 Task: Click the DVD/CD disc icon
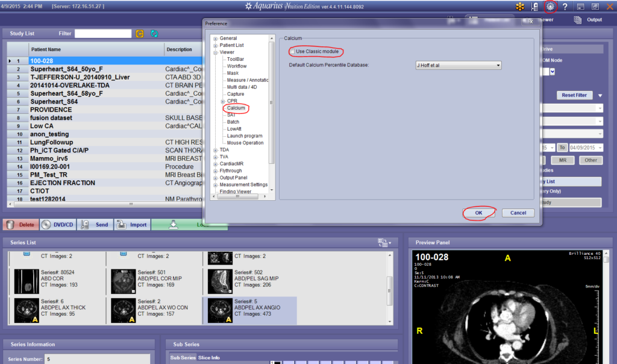click(x=46, y=225)
